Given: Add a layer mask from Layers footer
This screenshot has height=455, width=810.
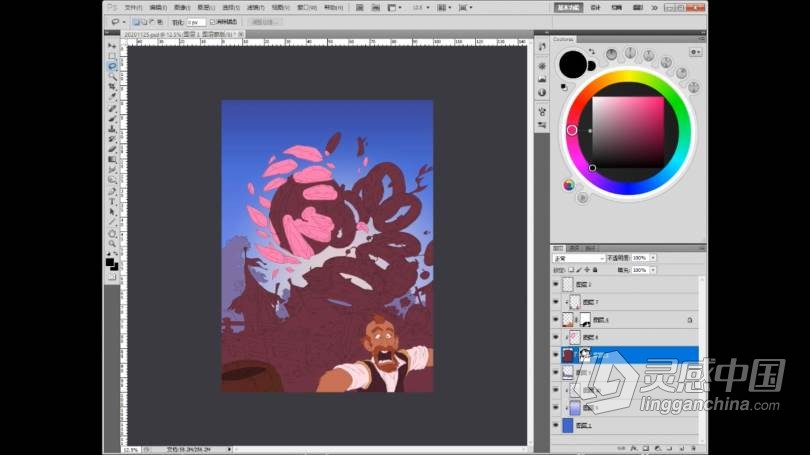Looking at the screenshot, I should pyautogui.click(x=646, y=448).
